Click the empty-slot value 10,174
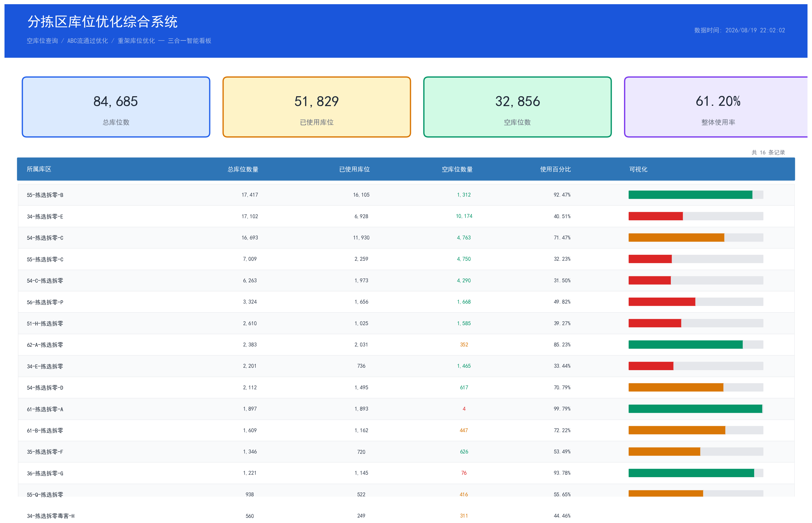Screen dimensions: 812x523 [464, 216]
